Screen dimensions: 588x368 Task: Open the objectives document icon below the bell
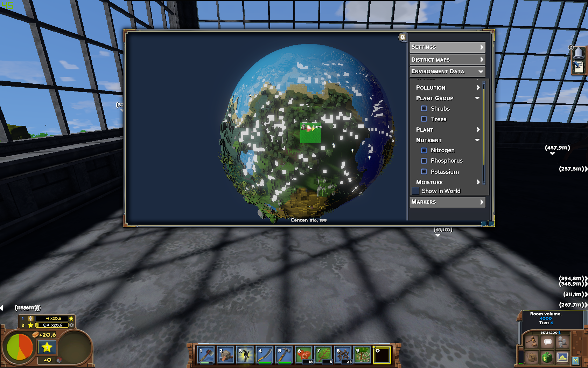tap(578, 67)
